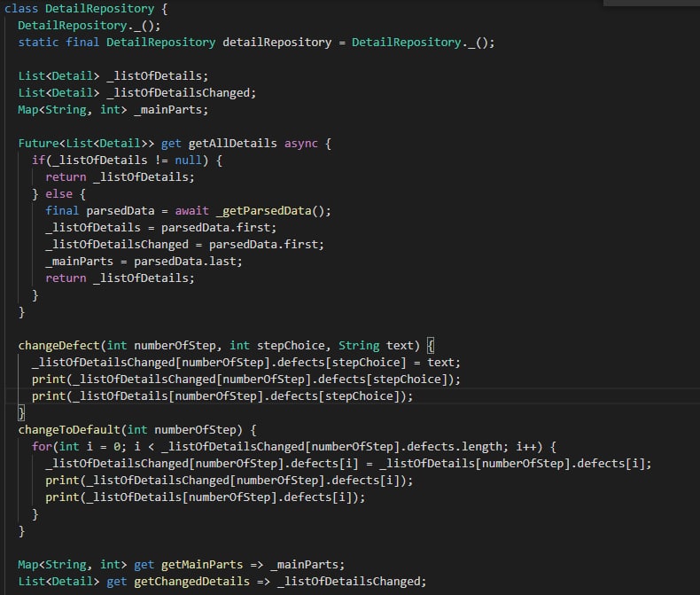Click the private constructor line DetailRepository._();
The height and width of the screenshot is (595, 700).
point(89,26)
